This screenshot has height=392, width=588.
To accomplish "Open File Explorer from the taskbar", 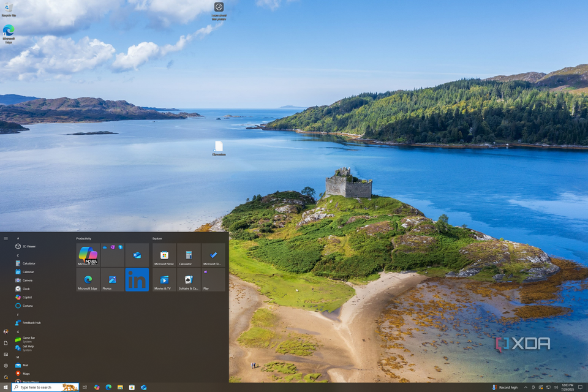I will 120,388.
